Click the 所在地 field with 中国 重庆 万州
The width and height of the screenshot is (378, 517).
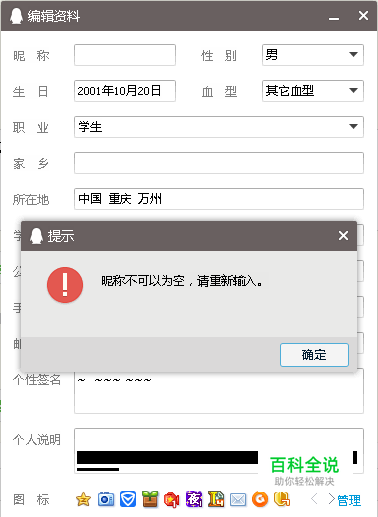click(219, 199)
